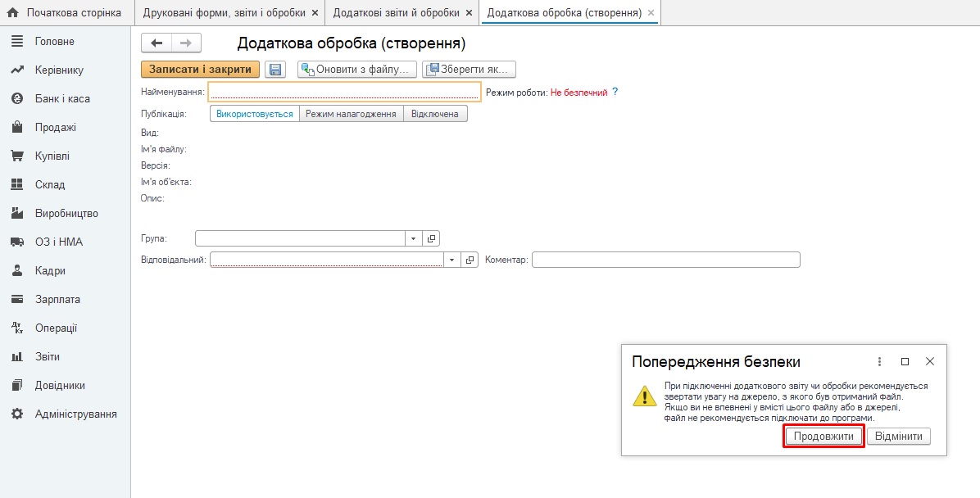This screenshot has width=980, height=498.
Task: Set publication to Відключена
Action: [x=436, y=114]
